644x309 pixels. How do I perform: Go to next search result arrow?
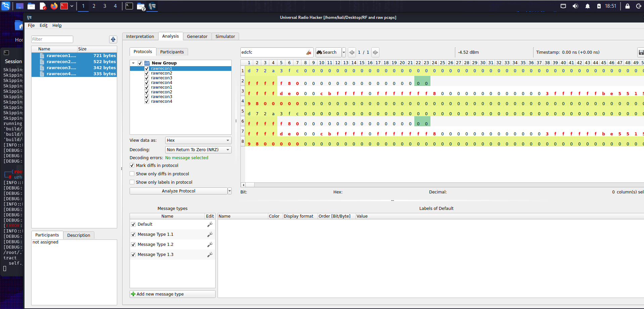pos(375,52)
